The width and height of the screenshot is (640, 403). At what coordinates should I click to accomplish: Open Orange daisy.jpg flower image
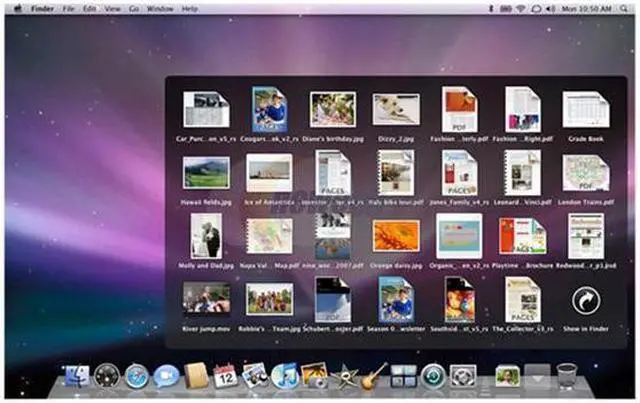pyautogui.click(x=396, y=236)
